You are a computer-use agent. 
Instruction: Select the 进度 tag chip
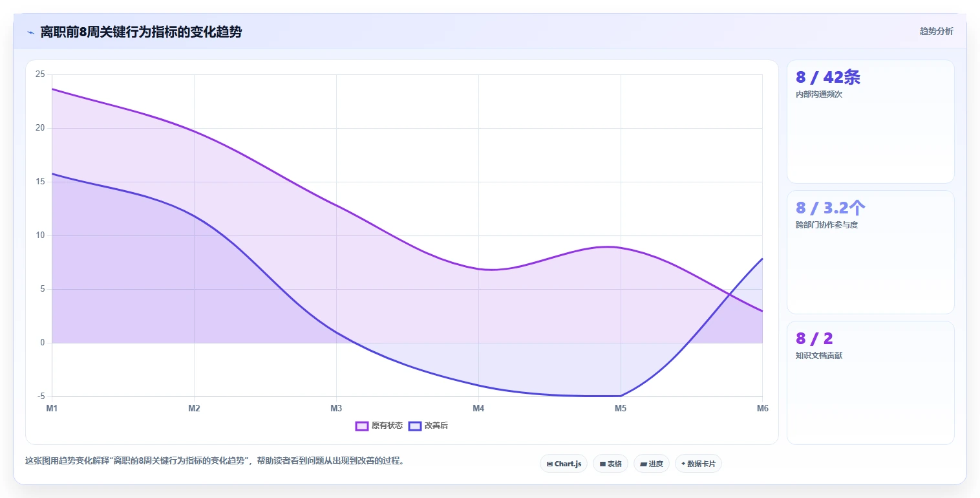(652, 464)
